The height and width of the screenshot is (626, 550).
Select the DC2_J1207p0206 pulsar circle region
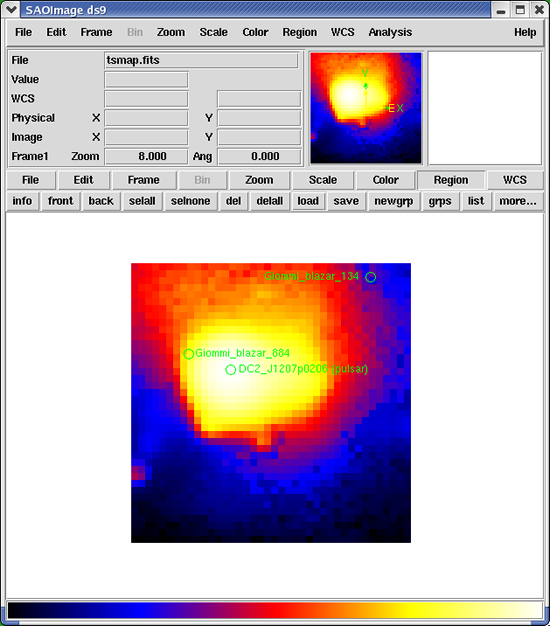(231, 370)
